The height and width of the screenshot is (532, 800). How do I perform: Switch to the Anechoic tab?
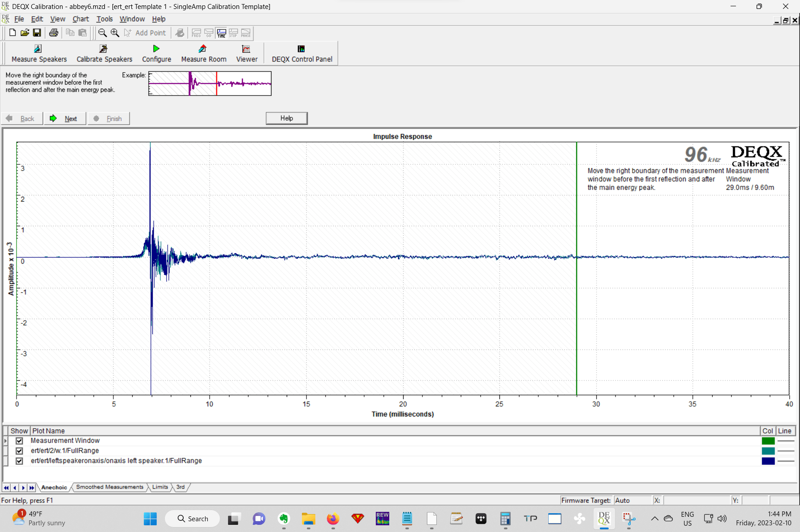[54, 487]
